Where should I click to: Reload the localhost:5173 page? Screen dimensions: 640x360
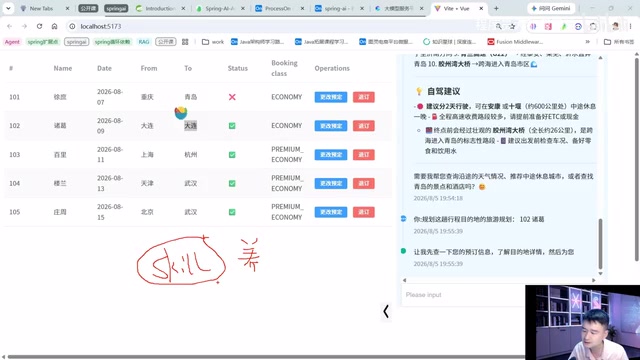pyautogui.click(x=39, y=26)
